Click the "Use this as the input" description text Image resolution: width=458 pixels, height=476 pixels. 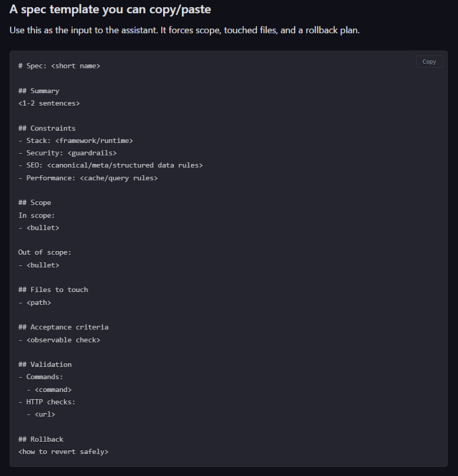click(x=185, y=30)
